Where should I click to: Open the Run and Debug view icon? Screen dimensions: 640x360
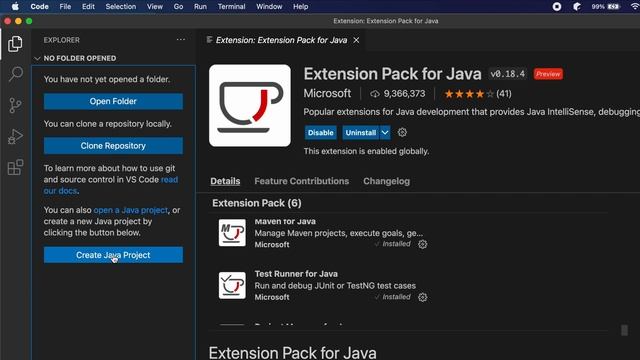point(15,136)
